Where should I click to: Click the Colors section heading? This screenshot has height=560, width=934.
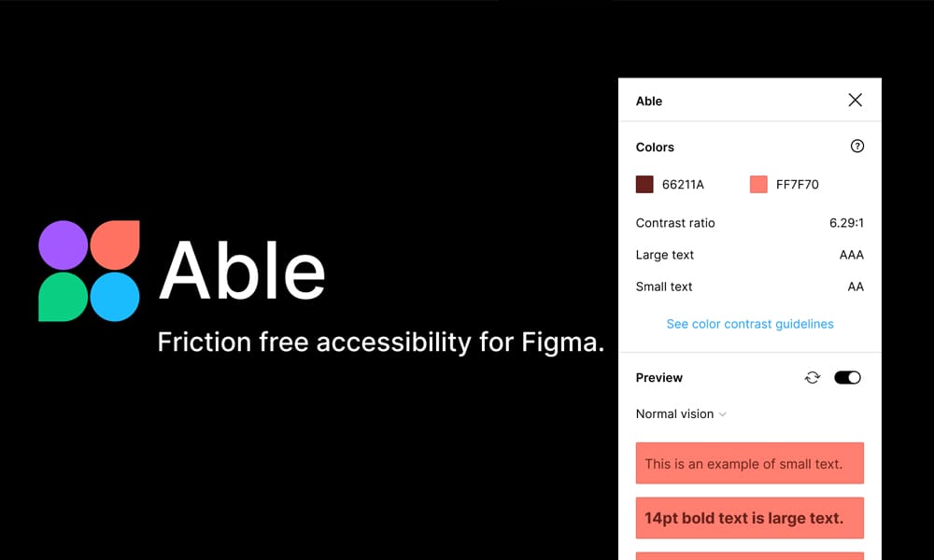click(x=655, y=147)
